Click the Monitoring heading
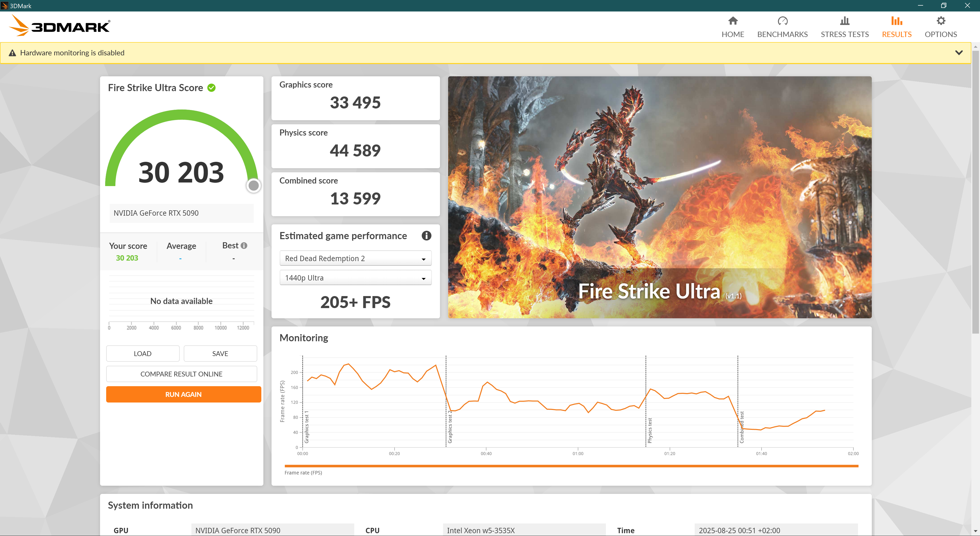Viewport: 980px width, 536px height. coord(304,338)
